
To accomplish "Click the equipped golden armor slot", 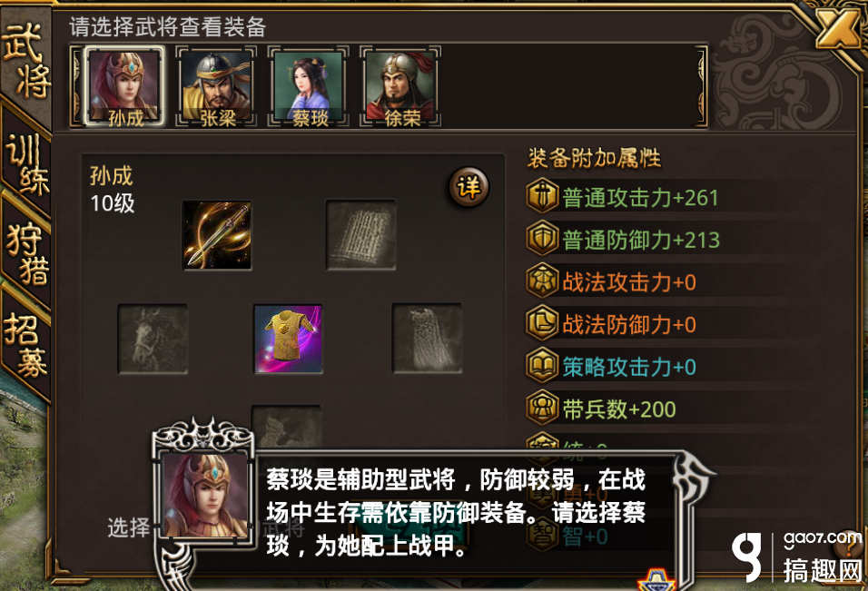I will tap(288, 339).
